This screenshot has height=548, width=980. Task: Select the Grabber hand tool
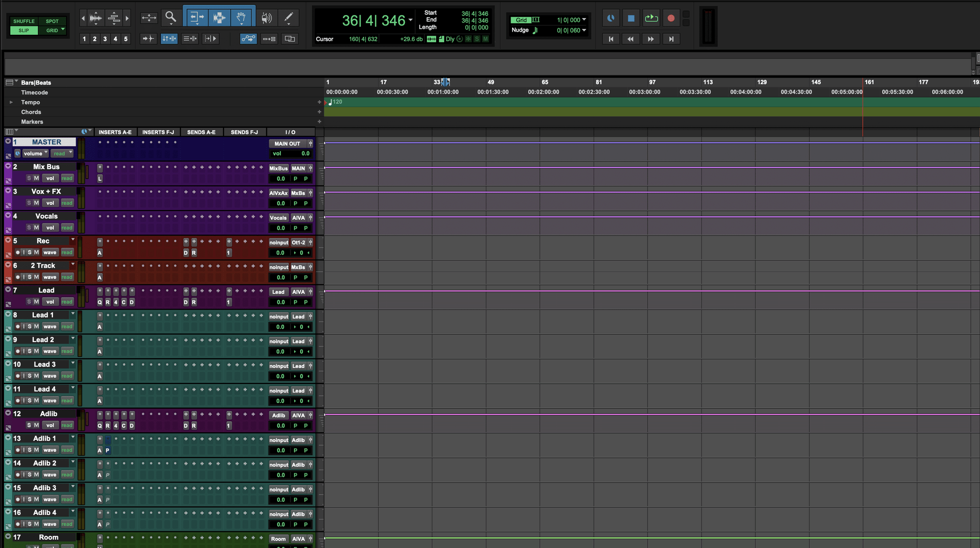242,18
